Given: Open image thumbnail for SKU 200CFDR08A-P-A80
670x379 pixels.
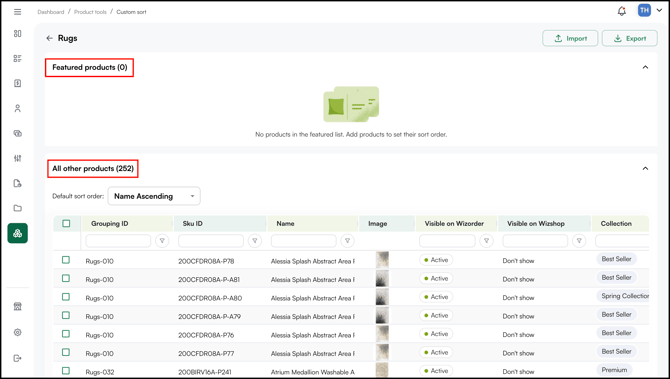Looking at the screenshot, I should point(382,297).
